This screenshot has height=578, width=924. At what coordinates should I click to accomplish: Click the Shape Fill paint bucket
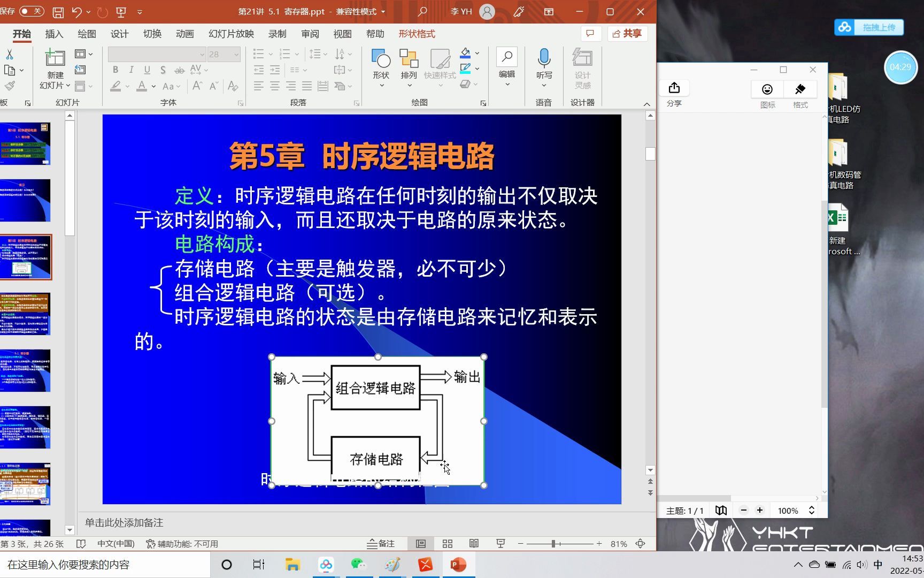pyautogui.click(x=465, y=53)
